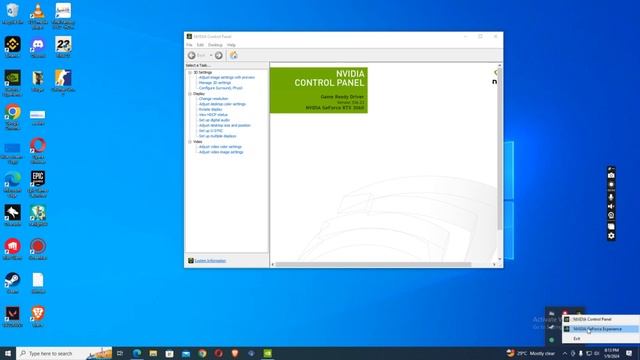Toggle the microphone in the overlay bar
Screen dimensions: 640x360
click(x=611, y=197)
